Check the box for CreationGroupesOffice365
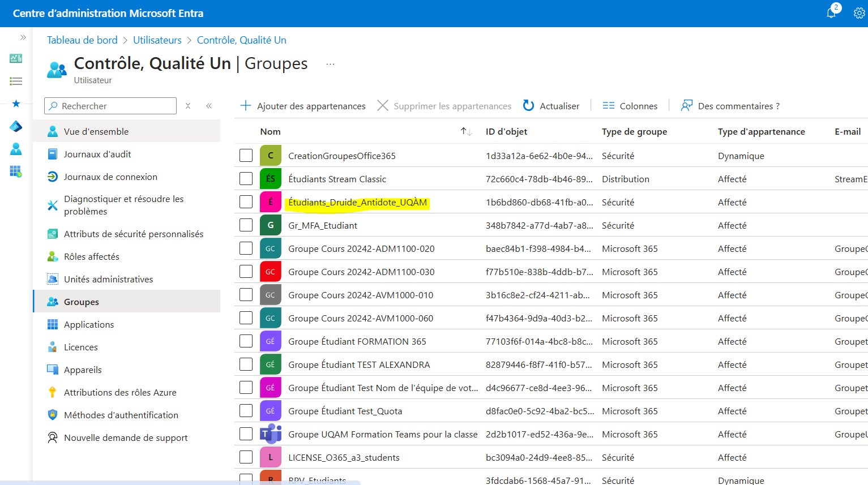This screenshot has width=868, height=485. (246, 156)
